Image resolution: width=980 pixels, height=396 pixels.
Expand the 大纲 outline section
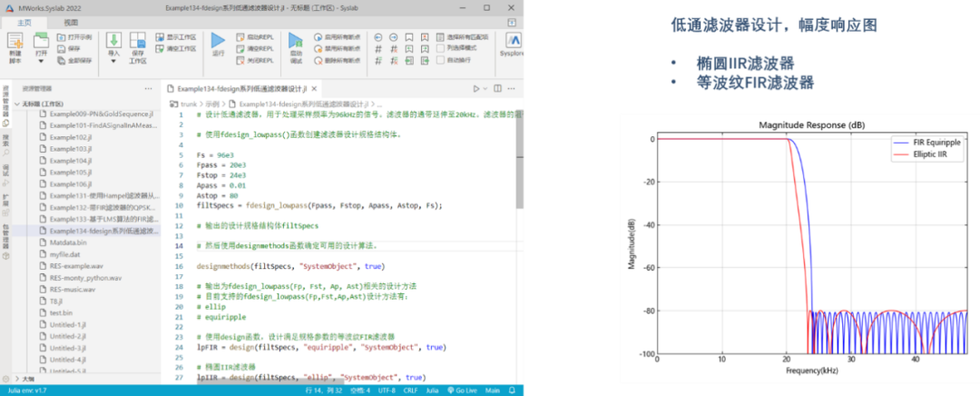(17, 379)
